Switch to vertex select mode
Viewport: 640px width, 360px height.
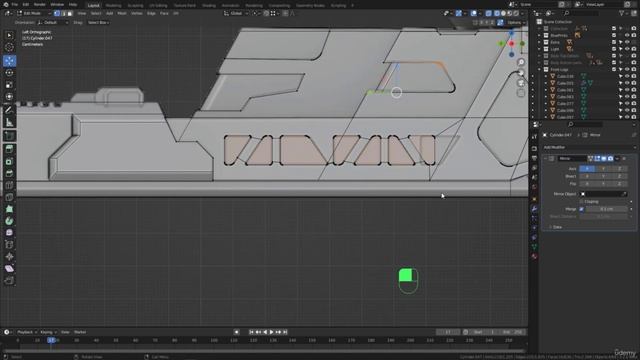coord(57,13)
